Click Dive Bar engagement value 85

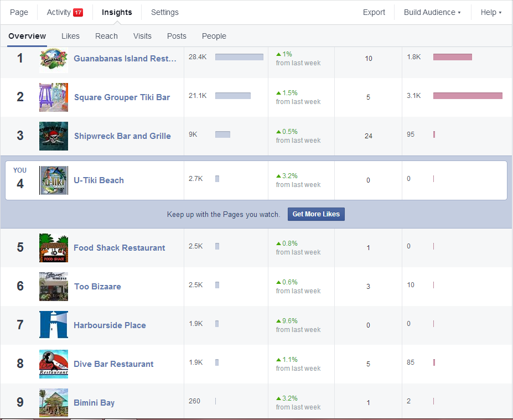411,362
